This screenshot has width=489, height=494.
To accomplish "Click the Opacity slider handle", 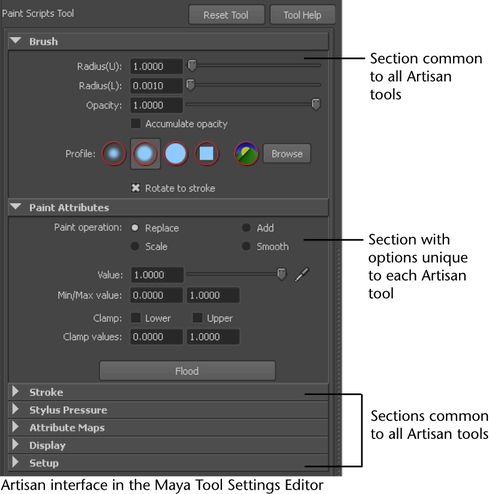I will coord(316,104).
